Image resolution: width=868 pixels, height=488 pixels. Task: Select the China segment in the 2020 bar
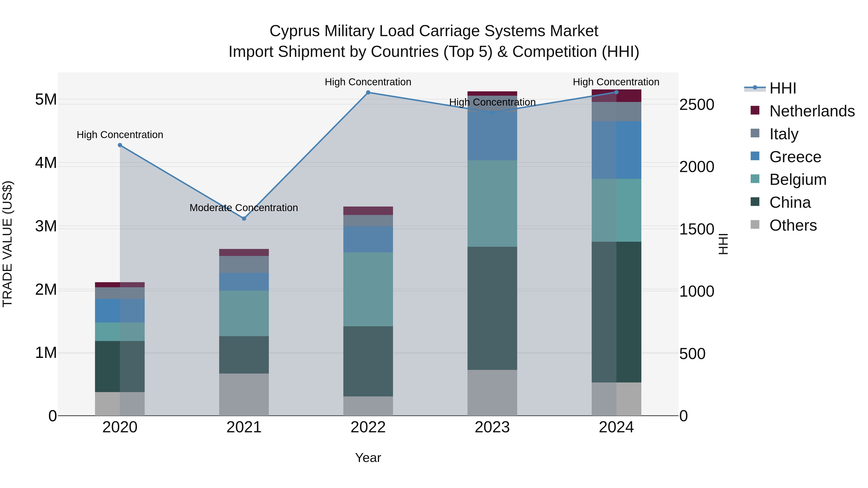[x=120, y=367]
